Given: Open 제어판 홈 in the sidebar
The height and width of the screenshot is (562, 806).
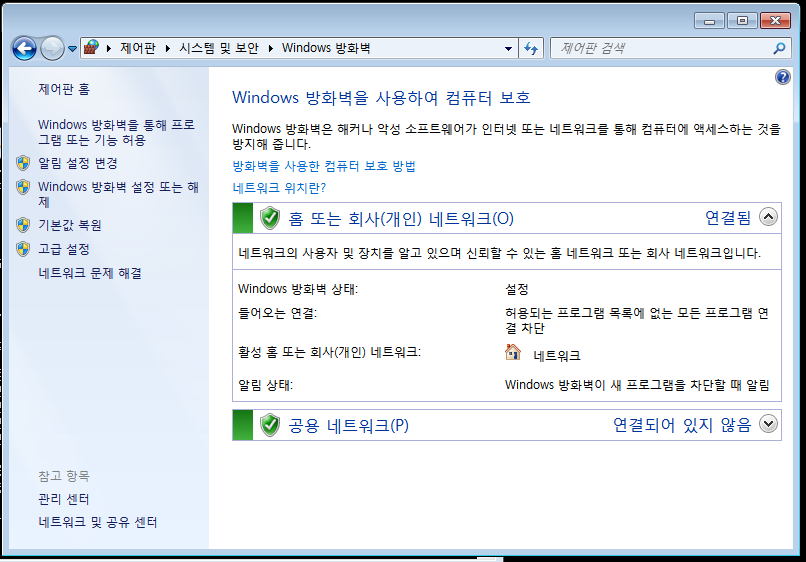Looking at the screenshot, I should pyautogui.click(x=64, y=89).
